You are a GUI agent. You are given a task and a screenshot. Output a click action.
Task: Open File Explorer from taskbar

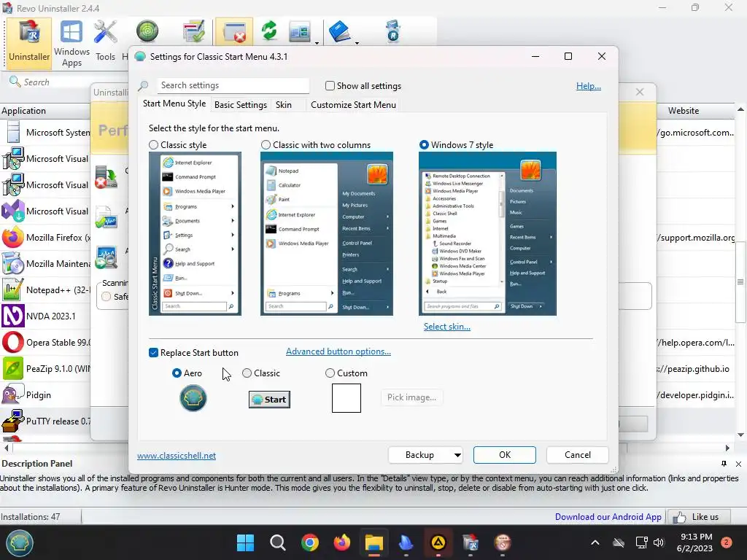pyautogui.click(x=374, y=542)
